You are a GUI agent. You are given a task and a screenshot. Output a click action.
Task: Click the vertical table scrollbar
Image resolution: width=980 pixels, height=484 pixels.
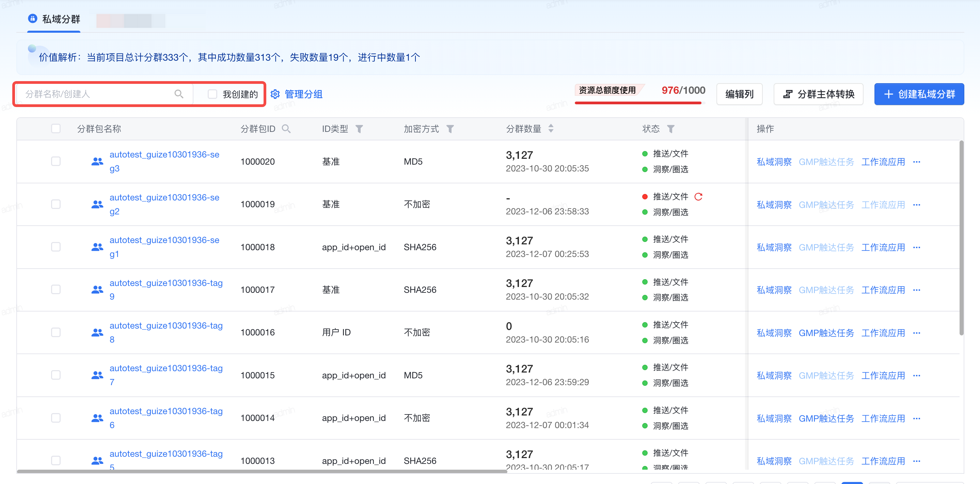coord(961,238)
